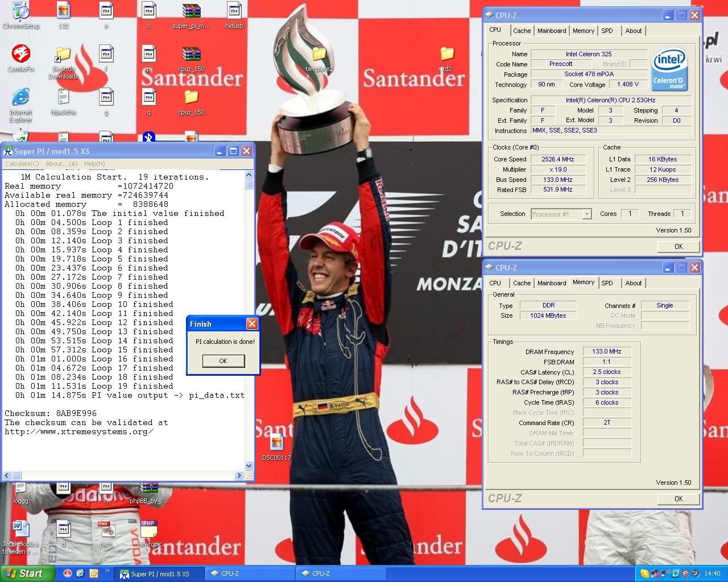Click the Super PI horizontal scrollbar left arrow
This screenshot has width=728, height=582.
[7, 476]
